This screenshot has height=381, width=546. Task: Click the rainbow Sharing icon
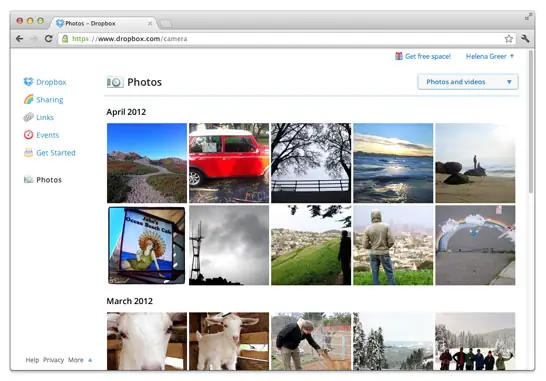29,100
